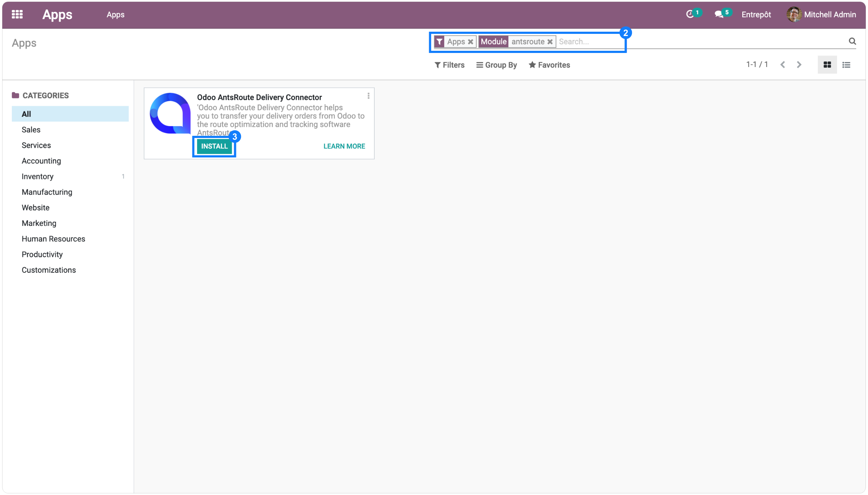The image size is (868, 495).
Task: Click Learn More on the module
Action: [x=344, y=146]
